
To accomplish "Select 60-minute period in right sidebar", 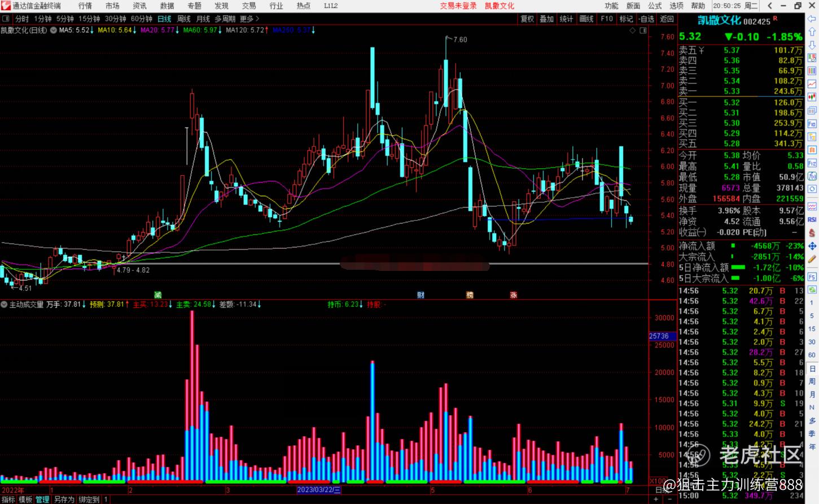I will click(812, 354).
